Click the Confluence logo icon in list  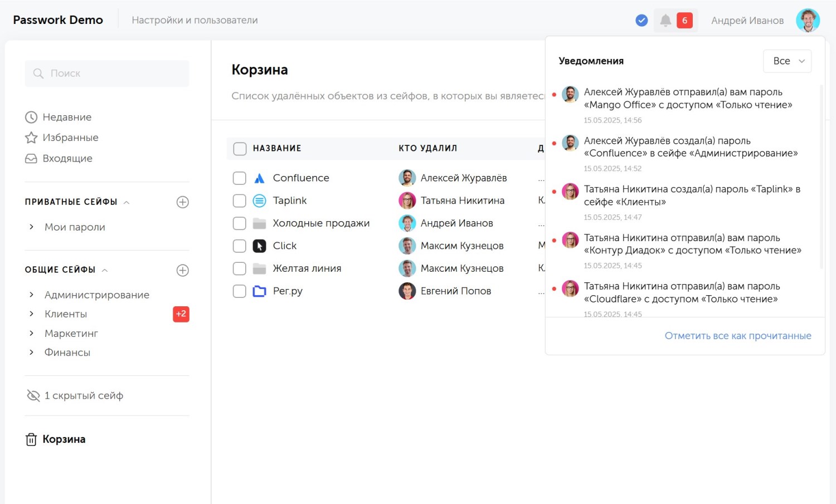(259, 178)
